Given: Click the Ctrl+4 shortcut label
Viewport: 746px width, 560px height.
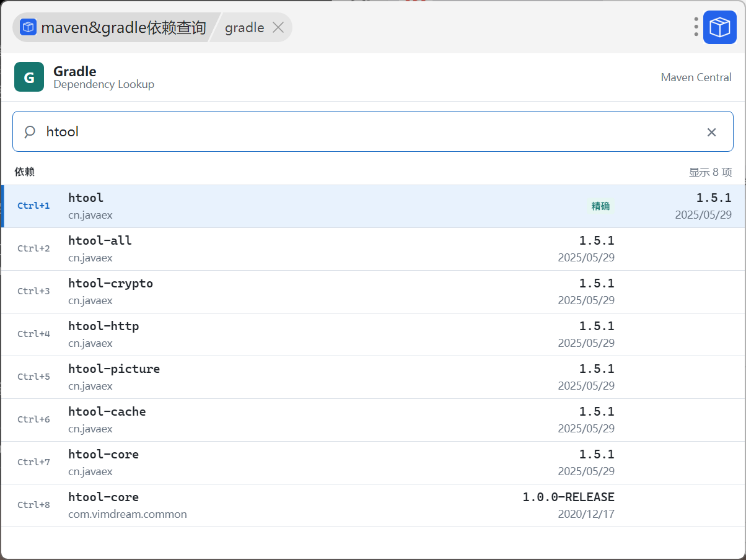Looking at the screenshot, I should point(33,334).
